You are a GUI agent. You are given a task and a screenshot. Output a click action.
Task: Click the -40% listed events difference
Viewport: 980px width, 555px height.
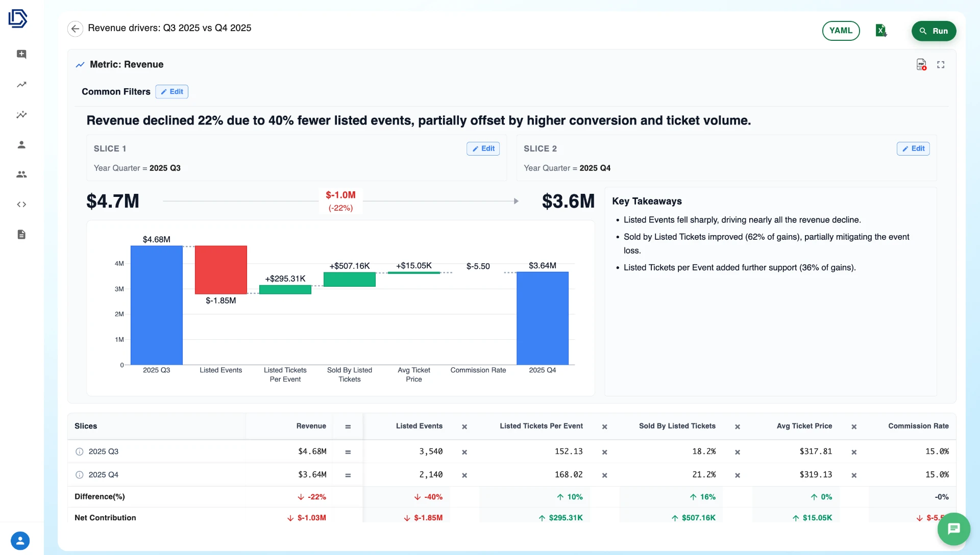point(428,497)
